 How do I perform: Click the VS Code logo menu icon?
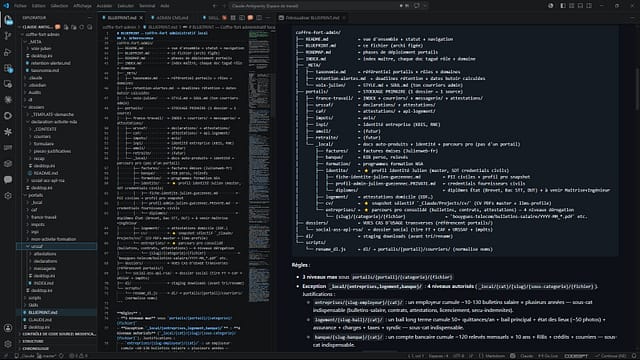tap(6, 6)
